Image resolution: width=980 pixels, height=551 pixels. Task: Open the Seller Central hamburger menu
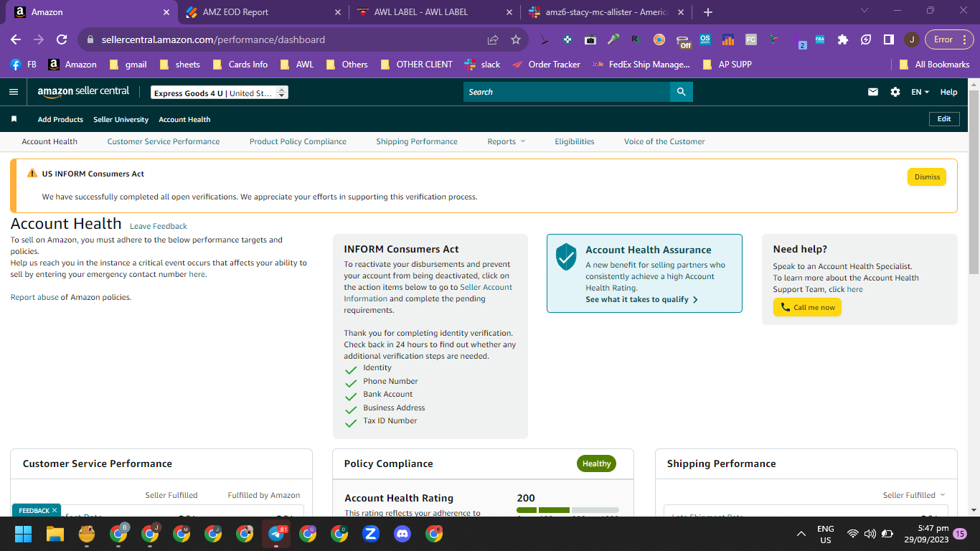click(14, 92)
